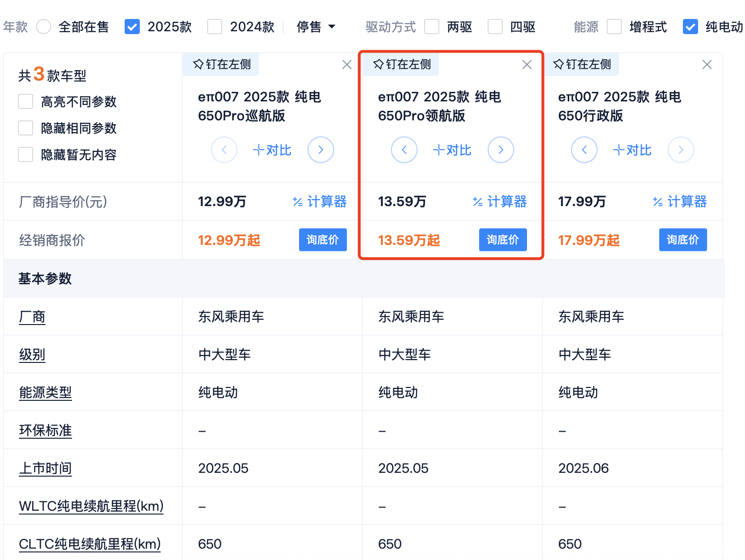Click the eπ007 650行政版 model title
The height and width of the screenshot is (560, 745).
pos(620,106)
